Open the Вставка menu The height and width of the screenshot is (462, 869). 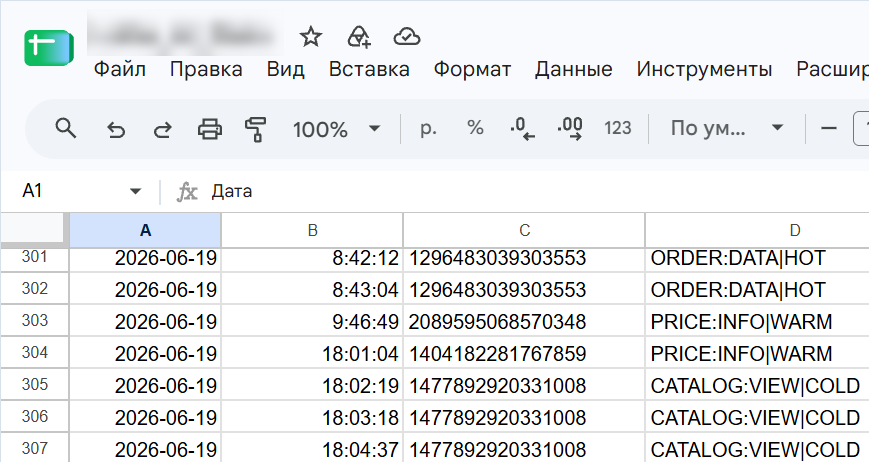369,70
